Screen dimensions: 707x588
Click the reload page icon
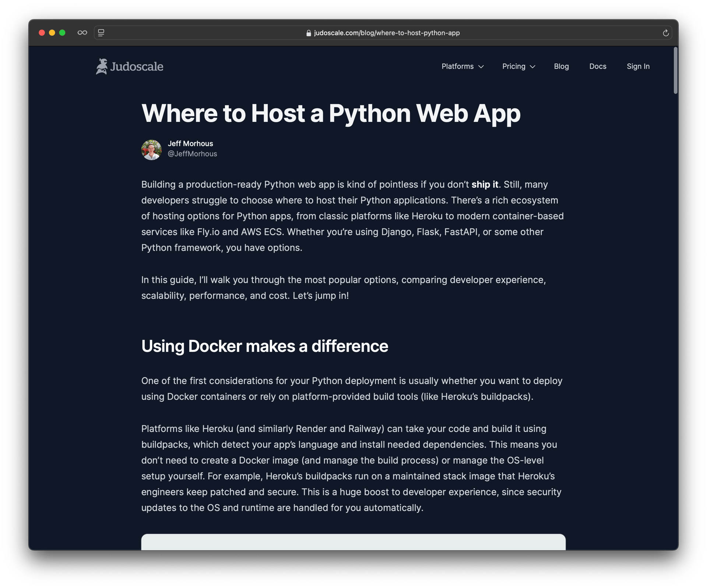[665, 33]
